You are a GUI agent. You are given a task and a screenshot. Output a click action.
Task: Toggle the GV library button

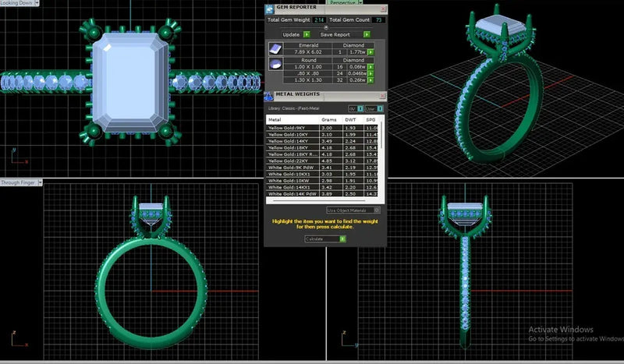pyautogui.click(x=356, y=108)
